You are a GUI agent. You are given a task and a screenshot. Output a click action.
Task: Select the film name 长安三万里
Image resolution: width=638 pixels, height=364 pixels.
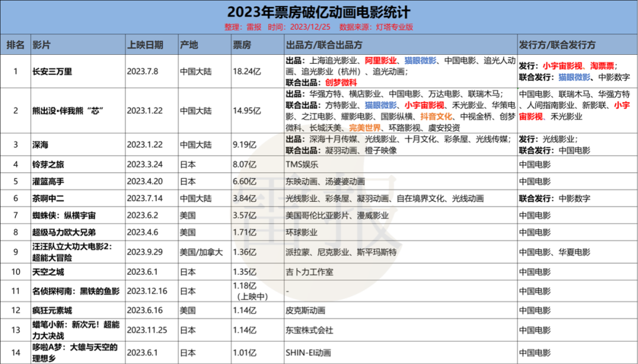(52, 71)
